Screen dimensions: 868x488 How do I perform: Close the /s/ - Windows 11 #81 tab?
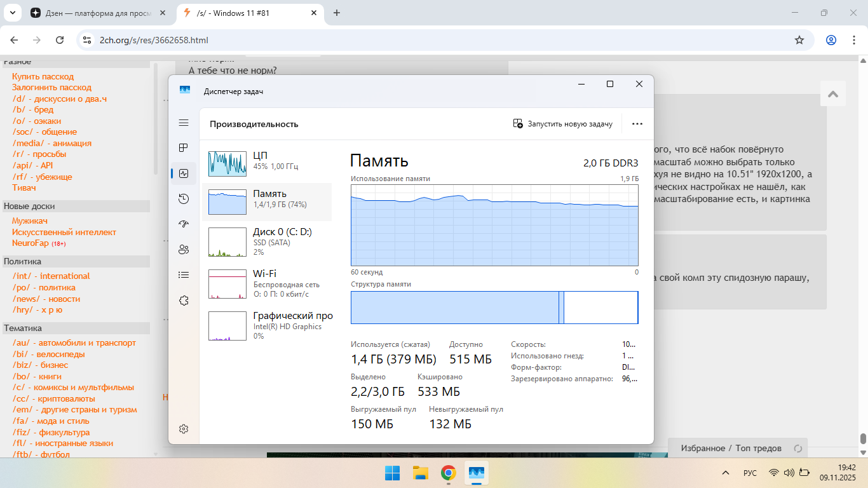click(x=313, y=13)
